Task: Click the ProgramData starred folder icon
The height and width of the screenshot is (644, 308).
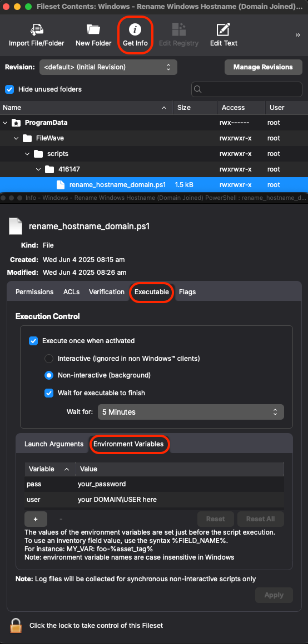Action: tap(16, 122)
